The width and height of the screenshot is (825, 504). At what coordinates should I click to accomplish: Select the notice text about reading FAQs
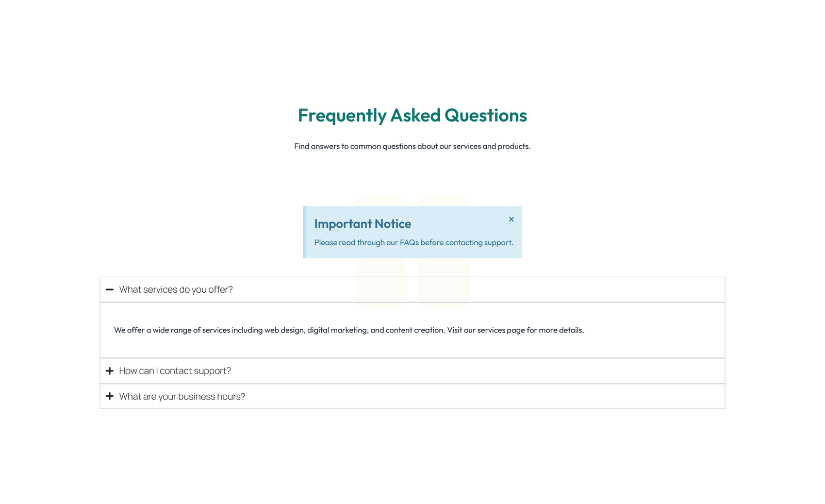click(x=414, y=242)
